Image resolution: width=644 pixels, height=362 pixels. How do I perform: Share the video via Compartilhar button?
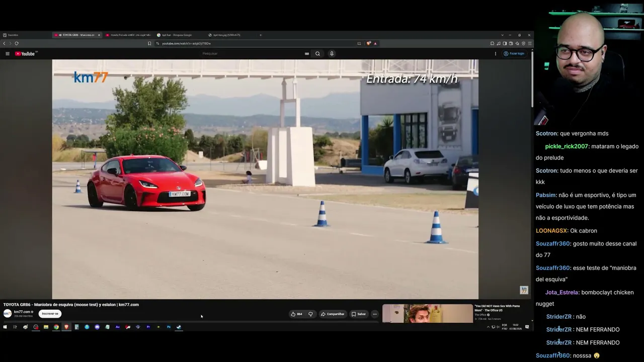333,314
